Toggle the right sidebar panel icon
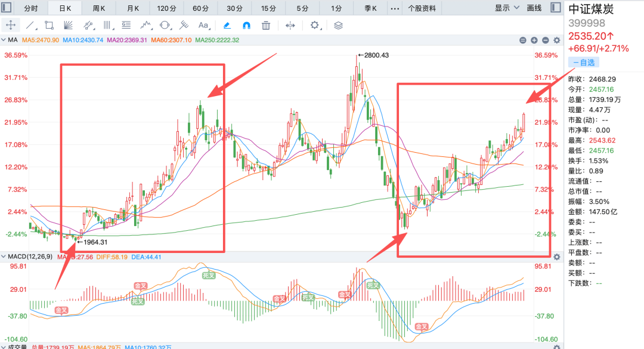This screenshot has height=349, width=644. pyautogui.click(x=556, y=8)
